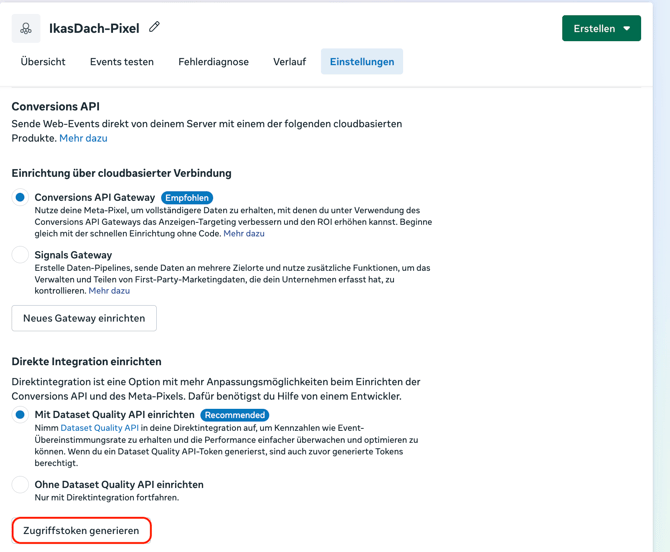
Task: Click the pencil icon to rename IkasDach-Pixel
Action: (x=154, y=27)
